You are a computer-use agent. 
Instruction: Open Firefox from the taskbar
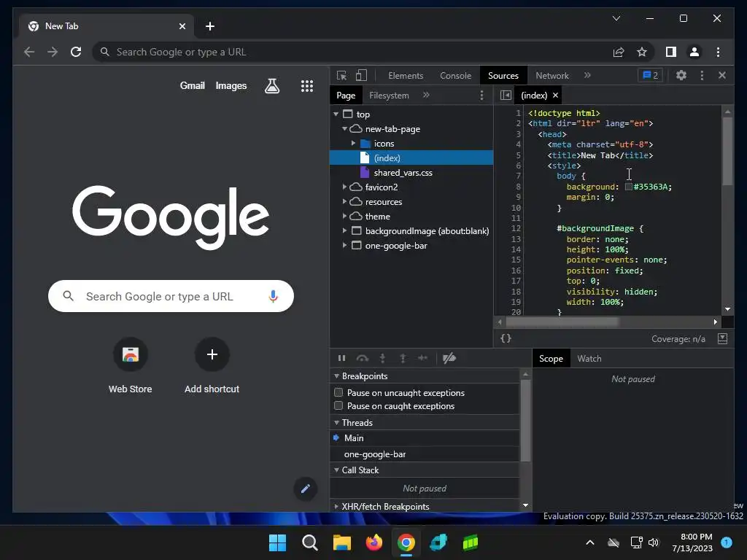tap(374, 542)
